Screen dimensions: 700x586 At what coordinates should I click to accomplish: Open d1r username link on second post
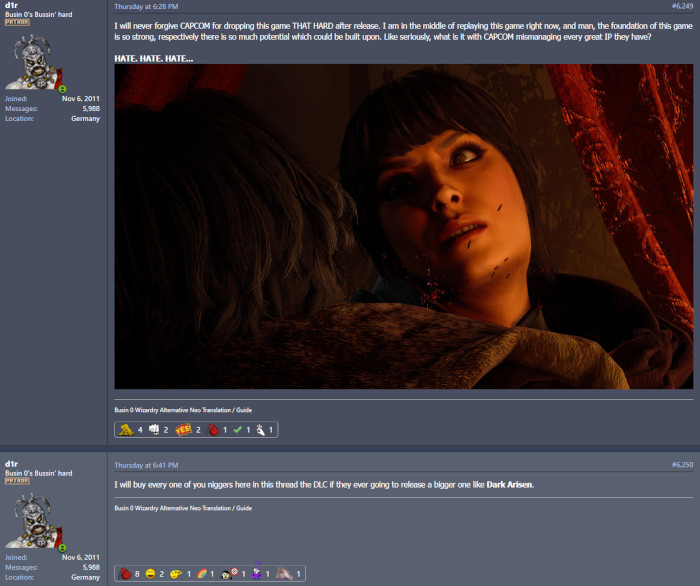(x=11, y=464)
